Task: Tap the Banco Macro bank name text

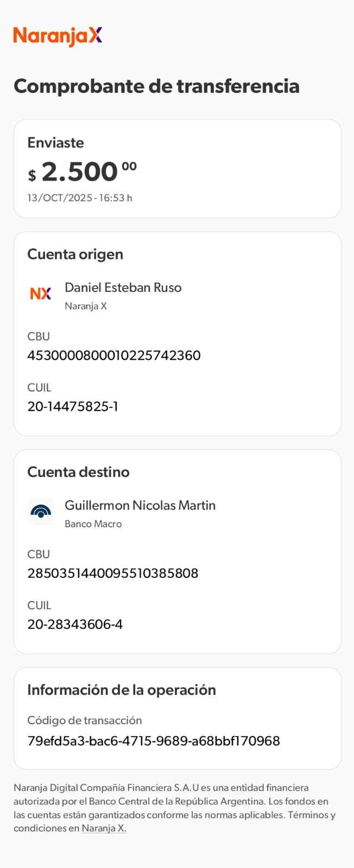Action: (93, 524)
